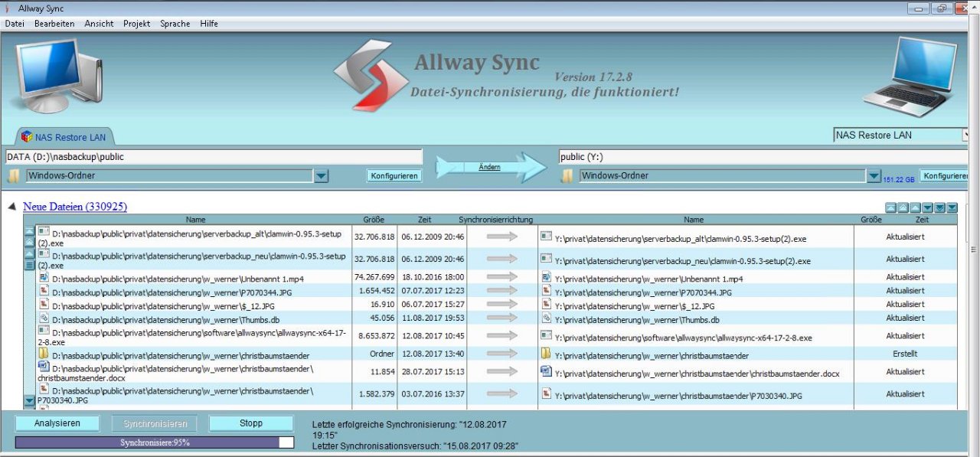Open the Hilfe menu
Viewport: 980px width, 457px height.
[209, 24]
